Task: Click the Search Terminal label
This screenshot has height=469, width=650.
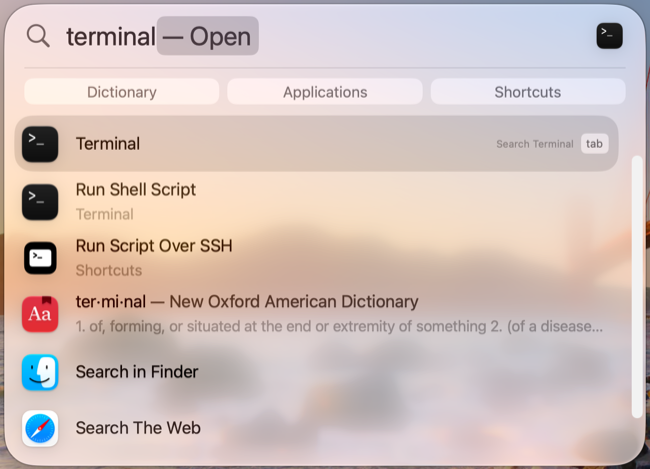Action: click(535, 144)
